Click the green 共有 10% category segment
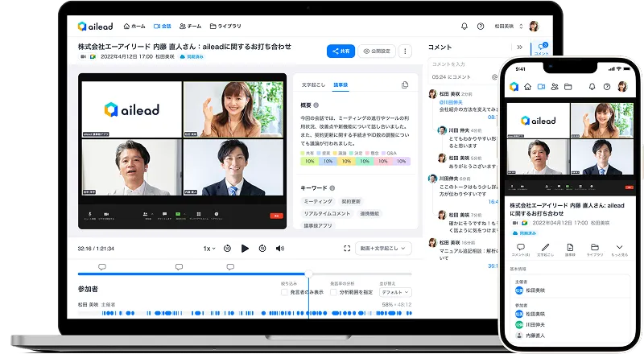This screenshot has height=354, width=644. coord(310,161)
